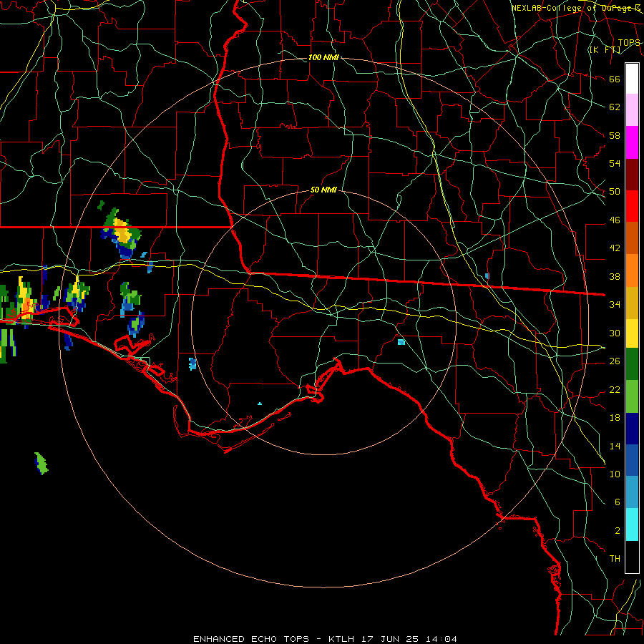Click the large yellow-cored storm cell northwest
644x644 pixels.
121,234
